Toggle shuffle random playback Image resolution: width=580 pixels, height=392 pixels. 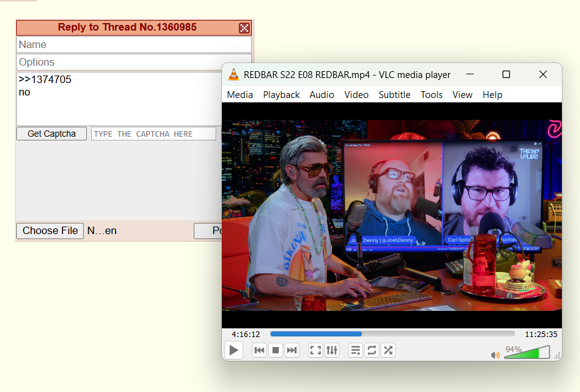pyautogui.click(x=388, y=350)
